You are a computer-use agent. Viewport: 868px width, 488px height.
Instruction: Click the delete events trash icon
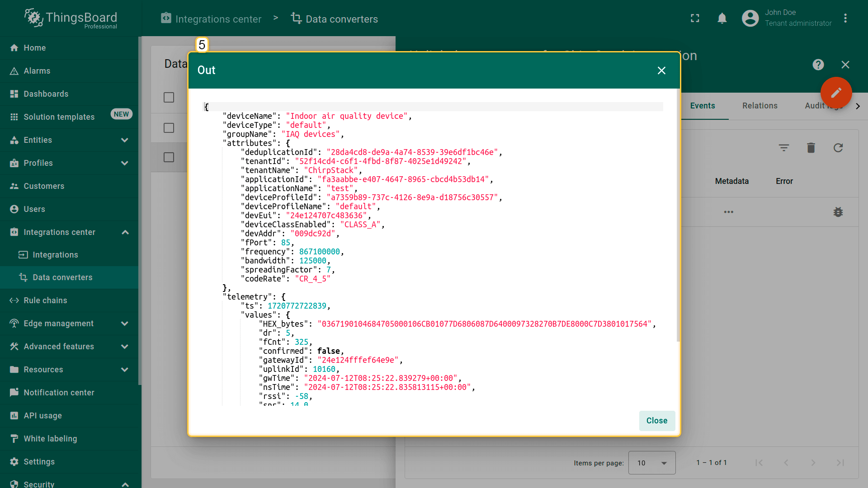(811, 148)
